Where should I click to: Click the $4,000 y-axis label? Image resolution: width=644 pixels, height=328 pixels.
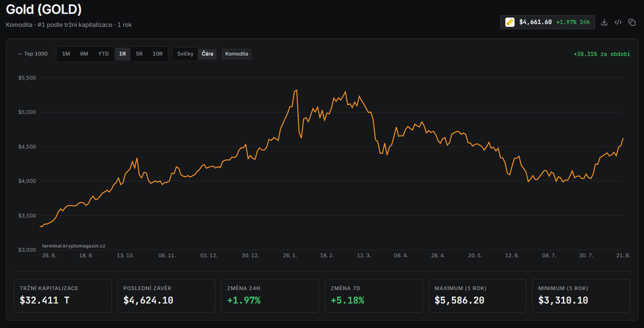click(x=27, y=181)
